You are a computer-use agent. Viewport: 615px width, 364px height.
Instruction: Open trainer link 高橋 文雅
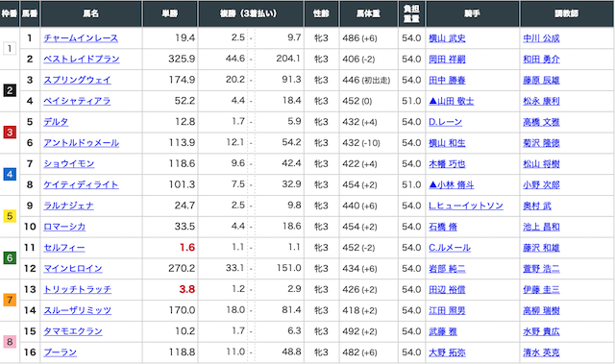(541, 122)
